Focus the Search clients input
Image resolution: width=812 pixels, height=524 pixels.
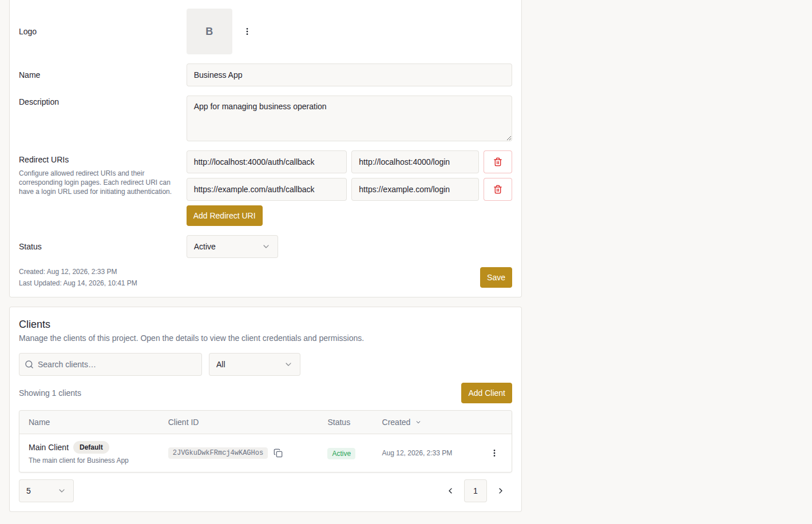110,364
